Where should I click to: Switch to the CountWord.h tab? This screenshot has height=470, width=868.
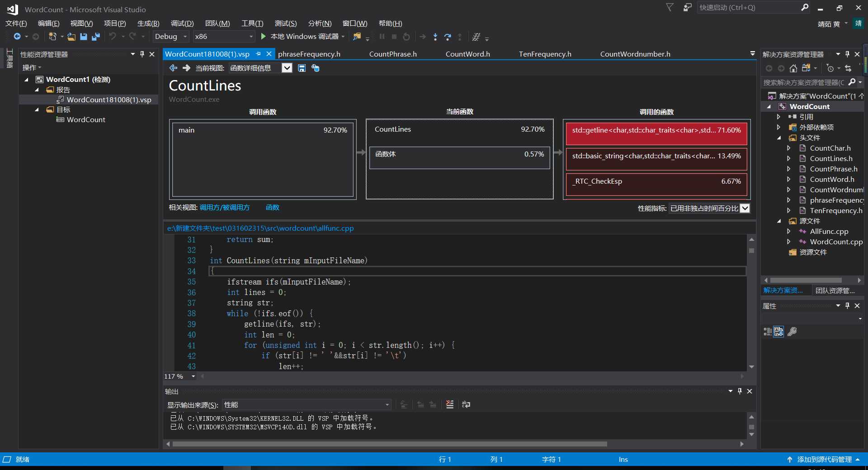tap(467, 54)
